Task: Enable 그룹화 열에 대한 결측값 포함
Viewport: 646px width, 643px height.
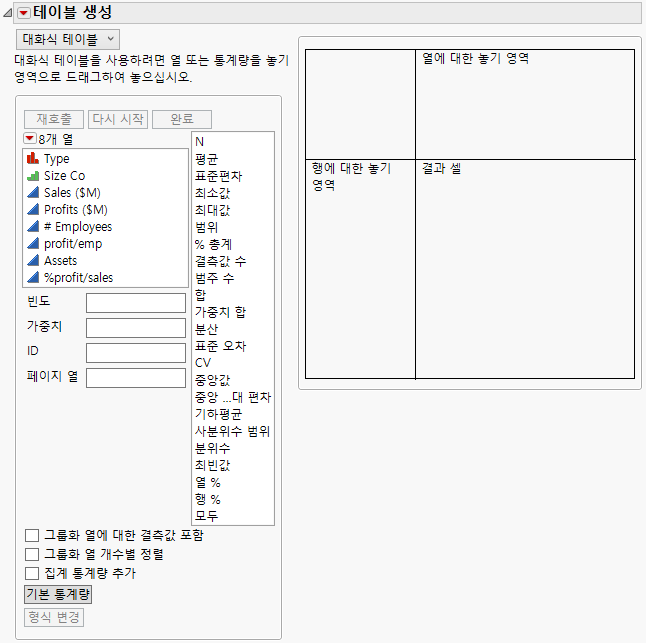Action: (x=32, y=535)
